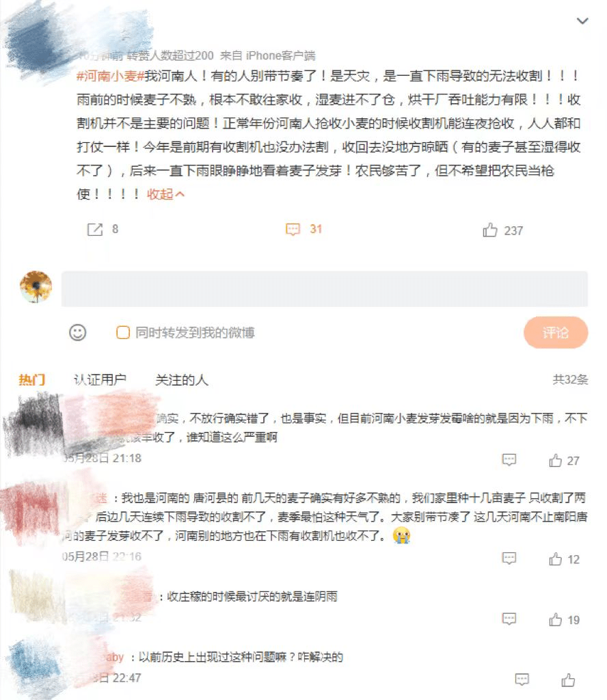607x700 pixels.
Task: Reply to the 连阴雨 comment
Action: tap(509, 619)
